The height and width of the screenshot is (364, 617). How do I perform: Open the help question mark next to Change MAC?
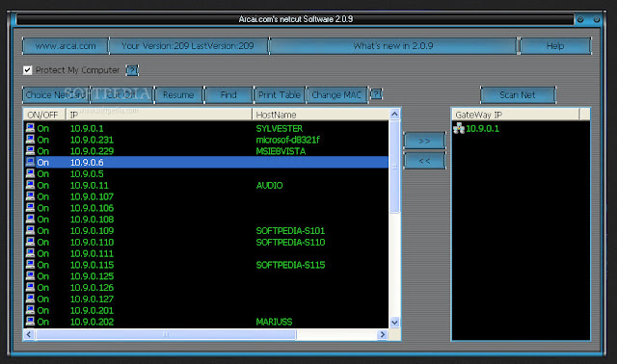[376, 94]
